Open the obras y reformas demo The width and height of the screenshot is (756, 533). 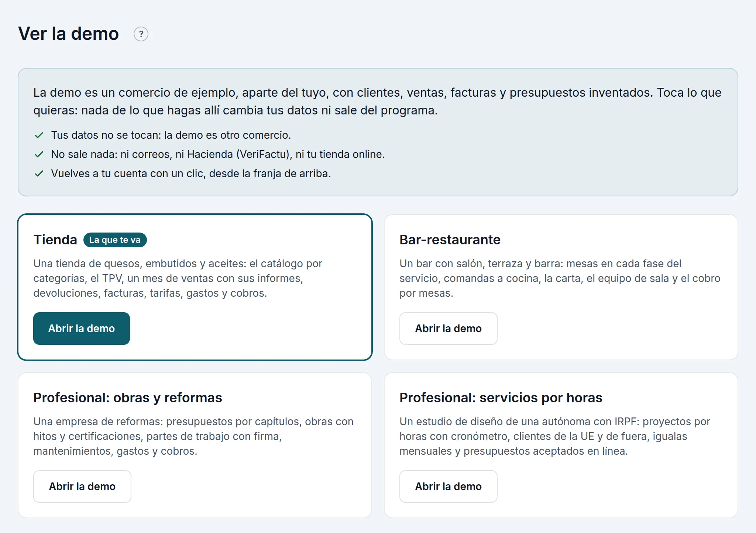point(82,486)
